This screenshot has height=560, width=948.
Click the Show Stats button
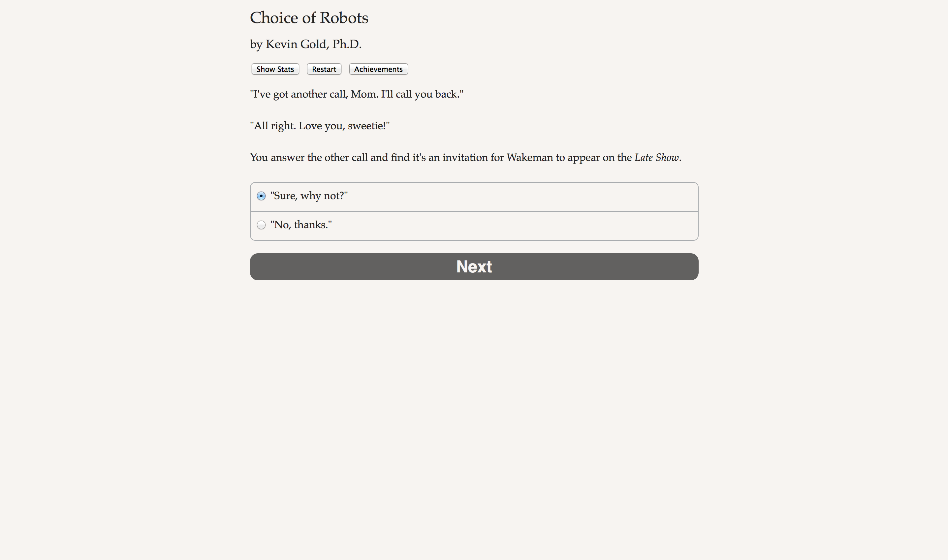tap(275, 69)
